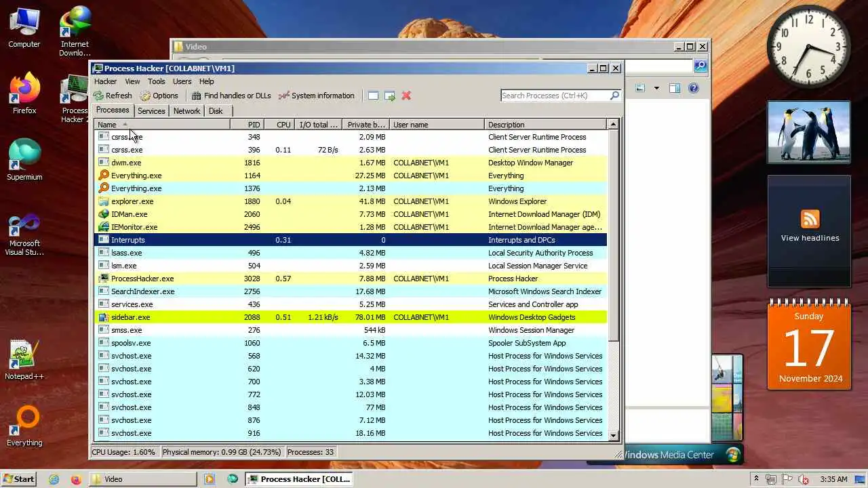
Task: Open the Help menu
Action: point(207,81)
